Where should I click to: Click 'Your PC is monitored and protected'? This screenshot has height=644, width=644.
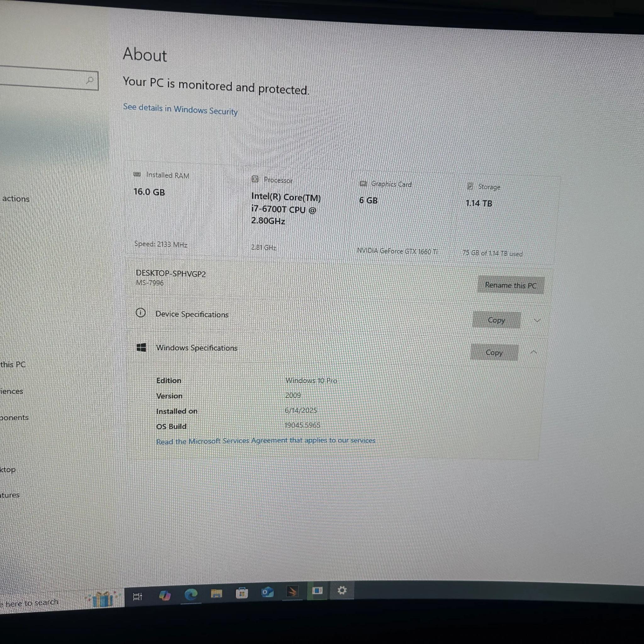click(x=216, y=86)
